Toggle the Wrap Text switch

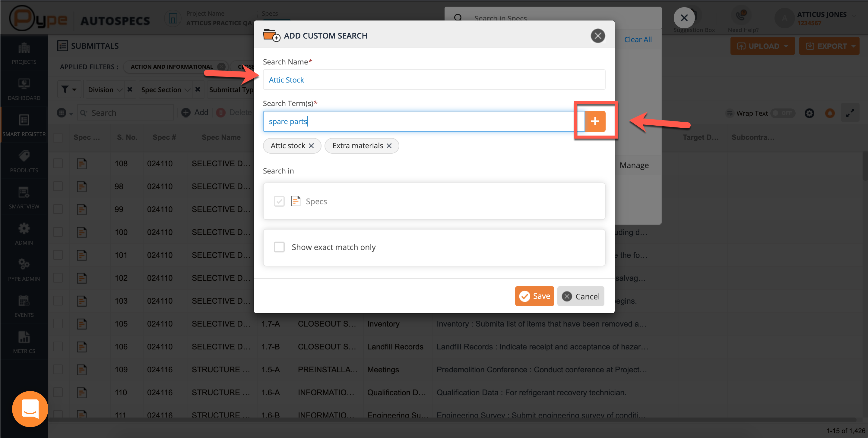click(x=783, y=113)
